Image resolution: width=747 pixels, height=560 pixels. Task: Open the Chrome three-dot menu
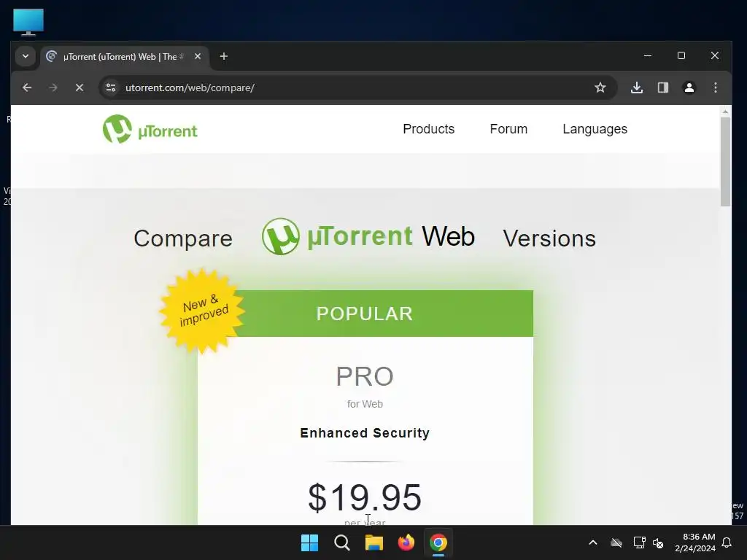click(x=716, y=87)
